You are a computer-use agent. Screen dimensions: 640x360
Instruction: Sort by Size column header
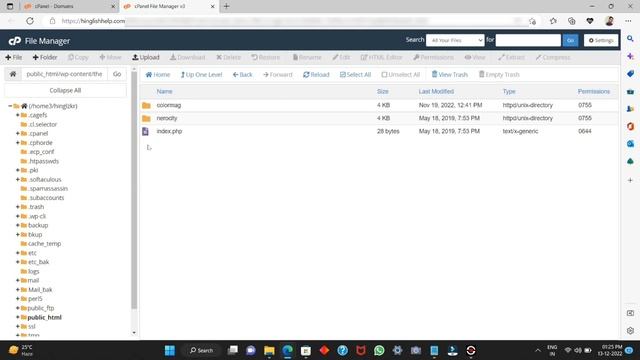point(382,91)
